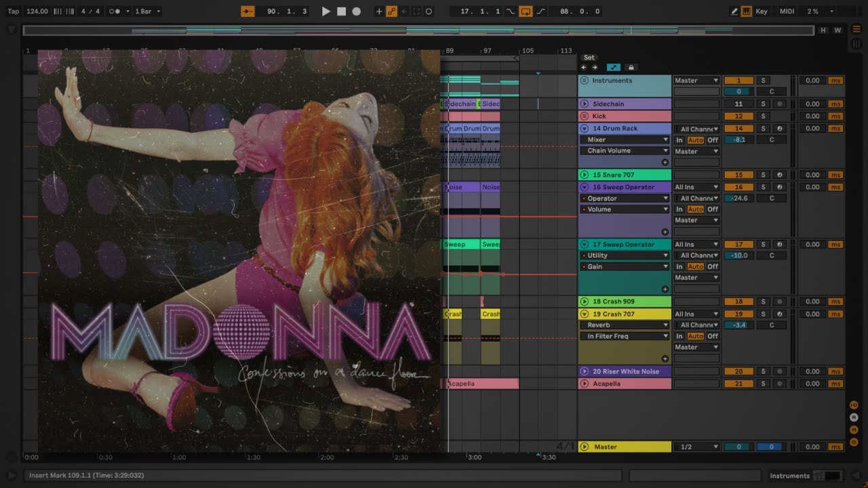Click the MIDI map mode switch
Viewport: 868px width, 488px height.
point(787,12)
